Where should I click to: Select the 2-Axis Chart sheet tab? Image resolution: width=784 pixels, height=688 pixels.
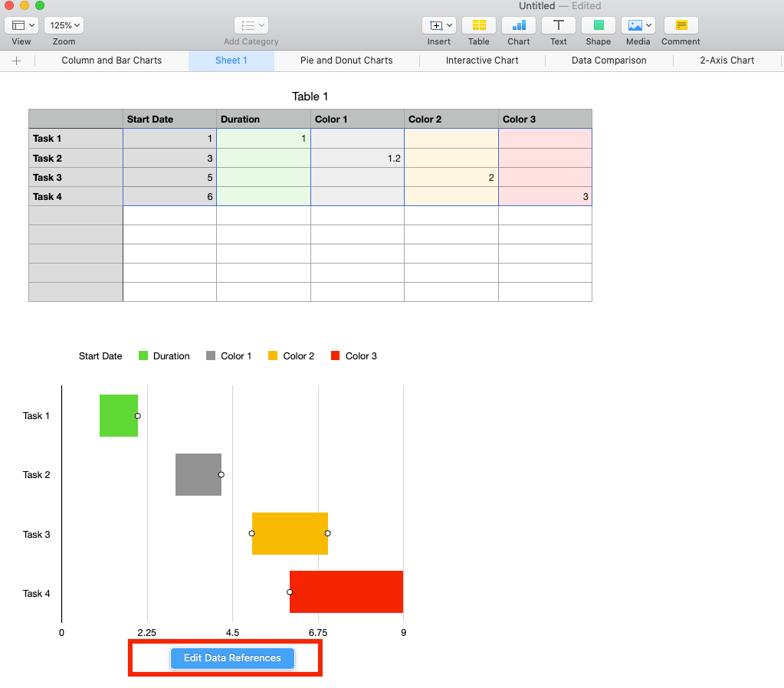tap(726, 60)
